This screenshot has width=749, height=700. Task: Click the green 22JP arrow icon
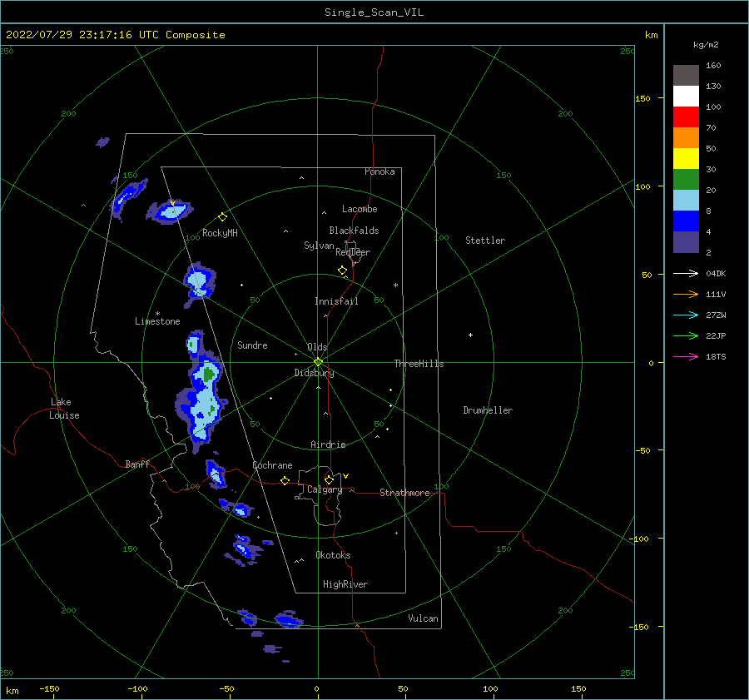point(686,336)
